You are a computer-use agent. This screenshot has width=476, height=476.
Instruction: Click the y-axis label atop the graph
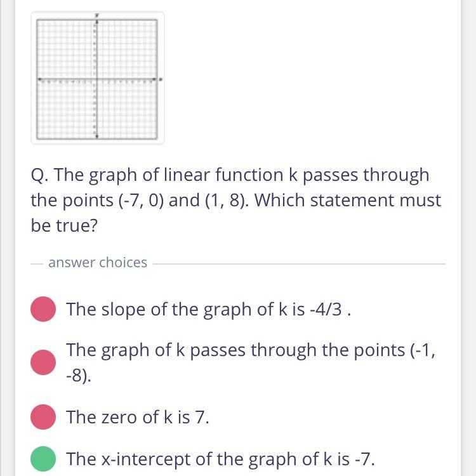coord(97,15)
